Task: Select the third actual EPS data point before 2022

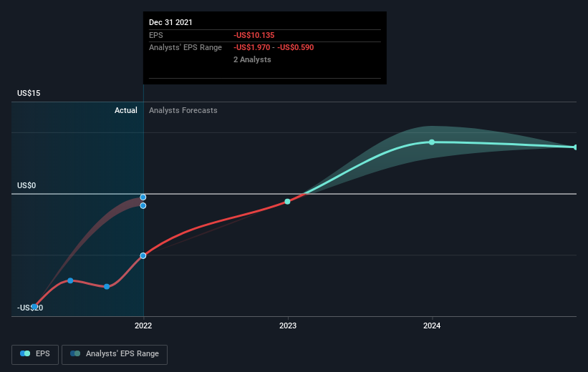Action: pyautogui.click(x=107, y=287)
